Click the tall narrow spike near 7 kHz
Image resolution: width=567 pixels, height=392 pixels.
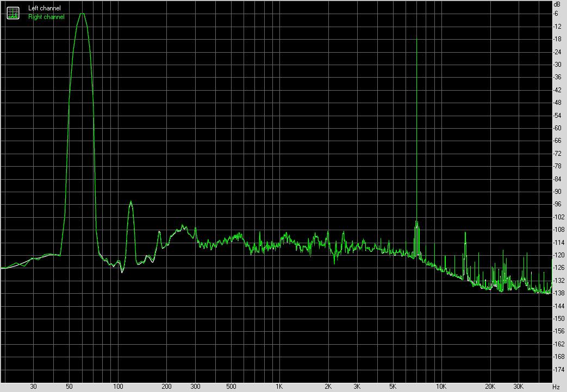[x=416, y=41]
